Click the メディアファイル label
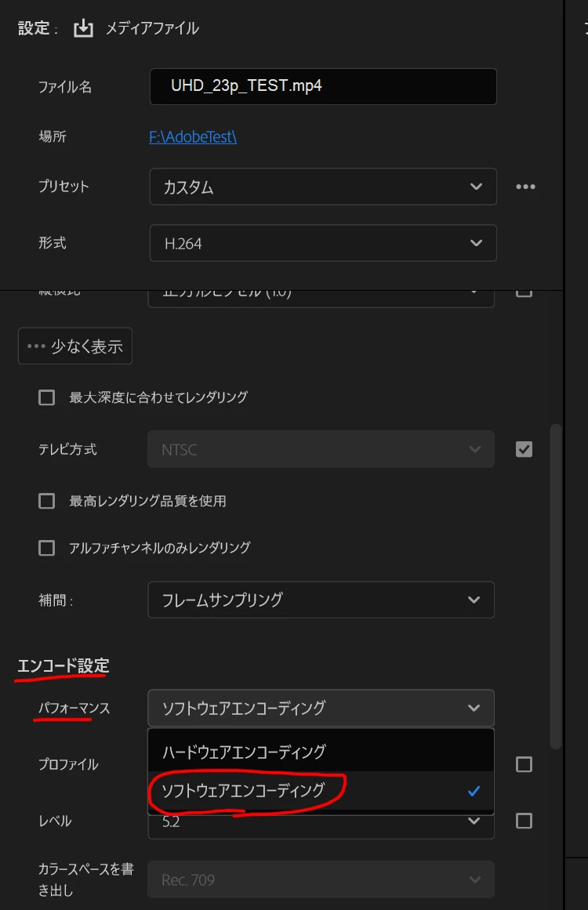588x910 pixels. (x=152, y=28)
